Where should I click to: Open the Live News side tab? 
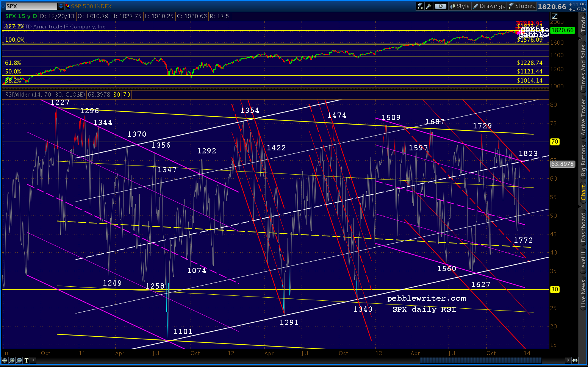(x=583, y=293)
